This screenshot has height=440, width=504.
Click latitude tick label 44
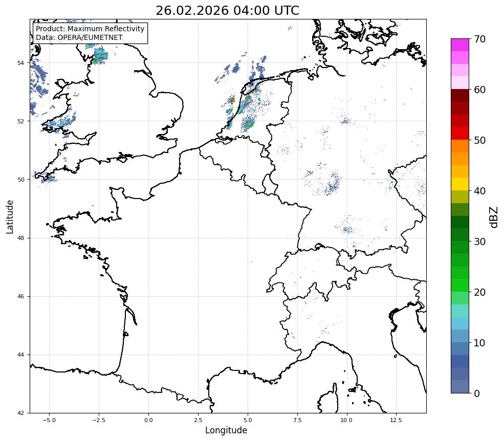(x=20, y=355)
